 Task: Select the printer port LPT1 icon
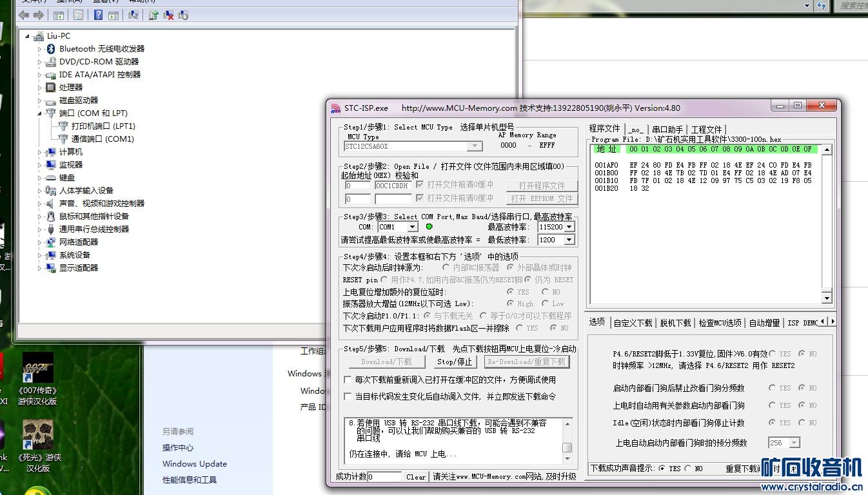click(x=63, y=126)
